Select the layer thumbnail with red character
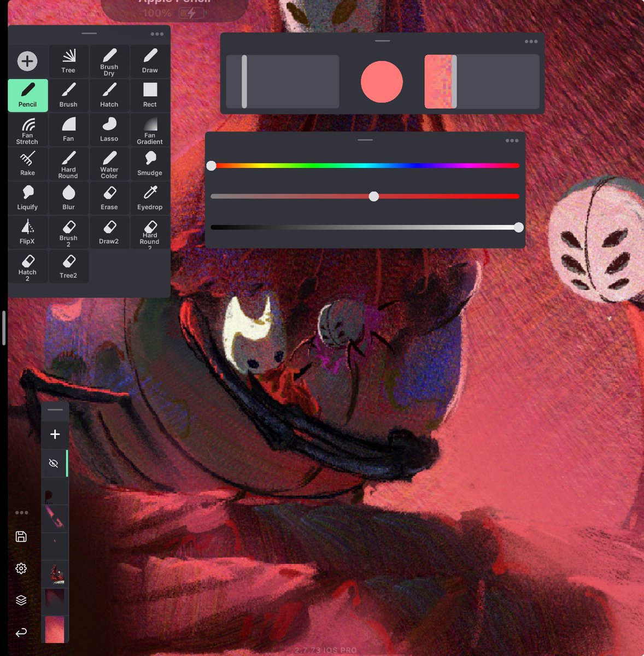The width and height of the screenshot is (644, 656). [x=55, y=573]
